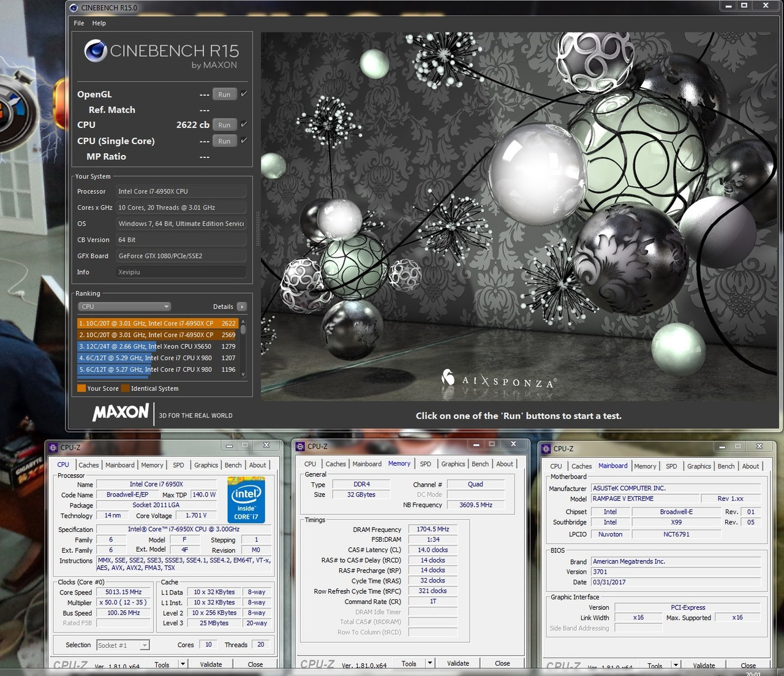This screenshot has width=784, height=676.
Task: Switch to SPD tab in Memory CPU-Z
Action: (426, 464)
